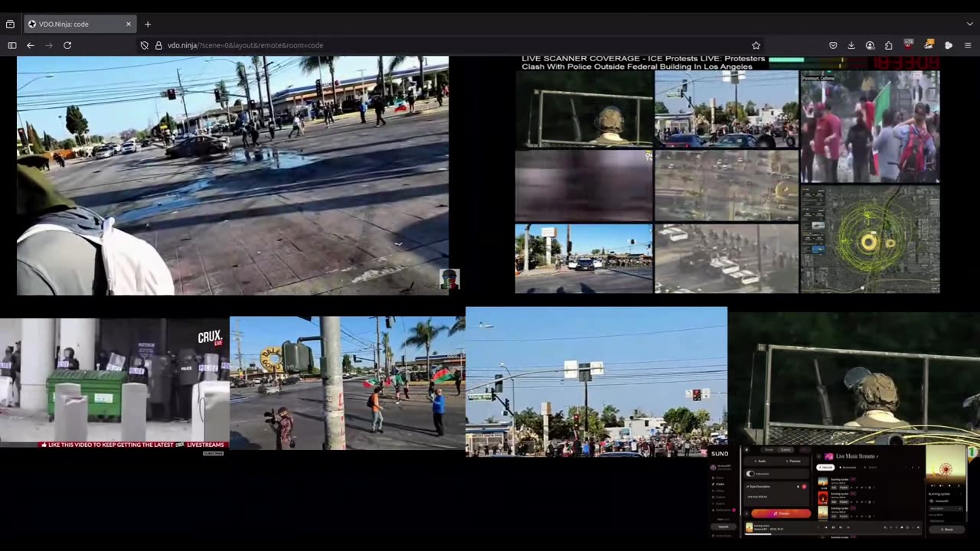Open the red toolbar extension icon
Viewport: 980px width, 551px height.
coord(909,44)
